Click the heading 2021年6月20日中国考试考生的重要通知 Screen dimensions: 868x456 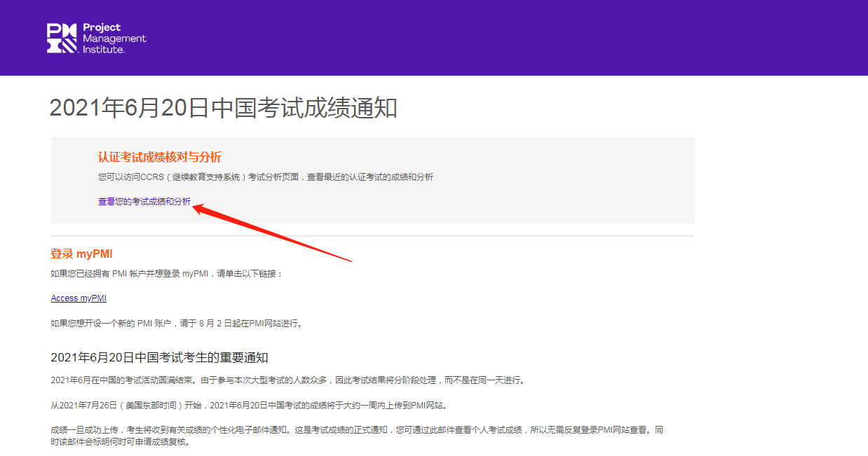(159, 357)
